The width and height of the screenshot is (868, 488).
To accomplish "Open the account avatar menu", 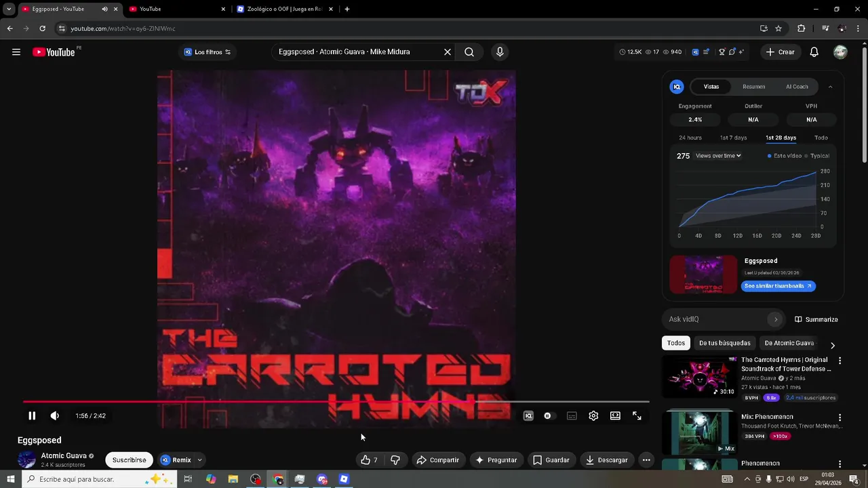I will click(x=840, y=52).
